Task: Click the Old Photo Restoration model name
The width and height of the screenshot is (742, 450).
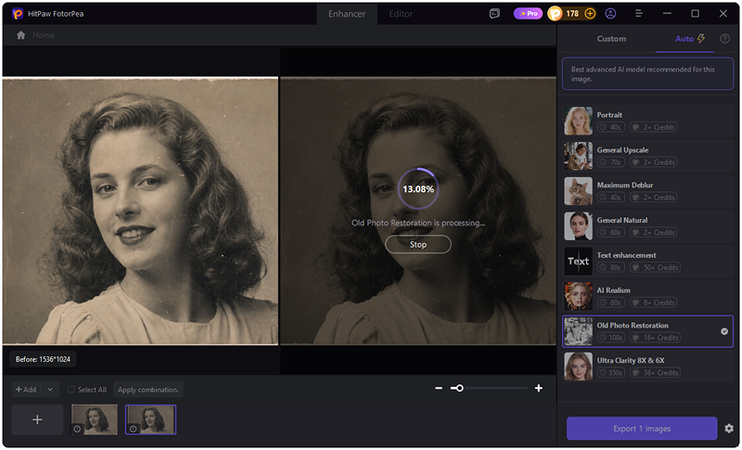Action: click(x=632, y=326)
